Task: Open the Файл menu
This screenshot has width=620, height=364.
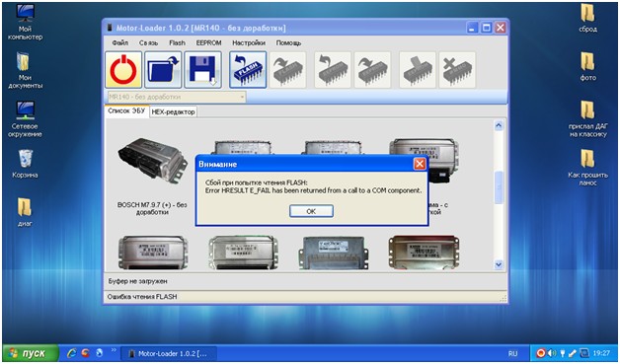Action: pos(119,42)
